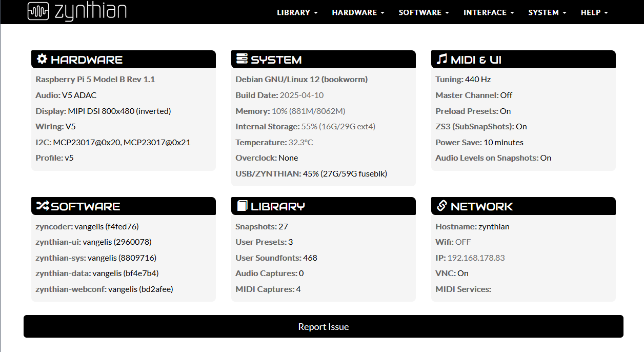Viewport: 644px width, 352px height.
Task: Click zynthian-sys: vangelis (8809716) entry
Action: point(96,258)
